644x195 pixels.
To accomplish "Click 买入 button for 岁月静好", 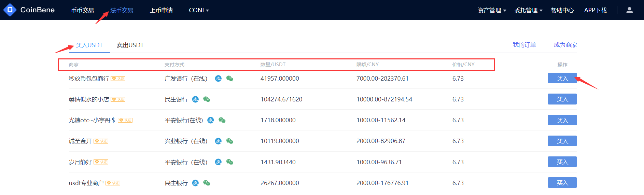I will point(562,162).
